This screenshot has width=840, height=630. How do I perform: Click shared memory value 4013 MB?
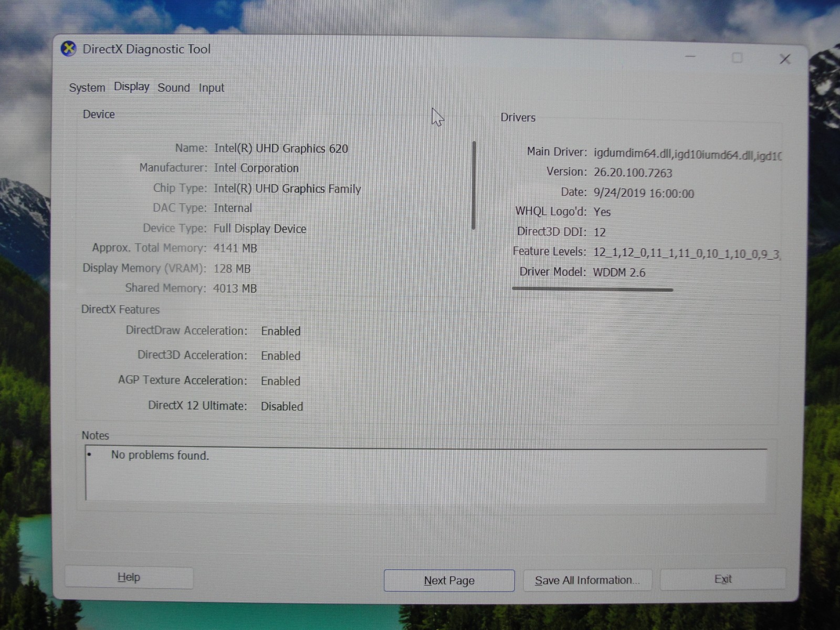point(235,288)
